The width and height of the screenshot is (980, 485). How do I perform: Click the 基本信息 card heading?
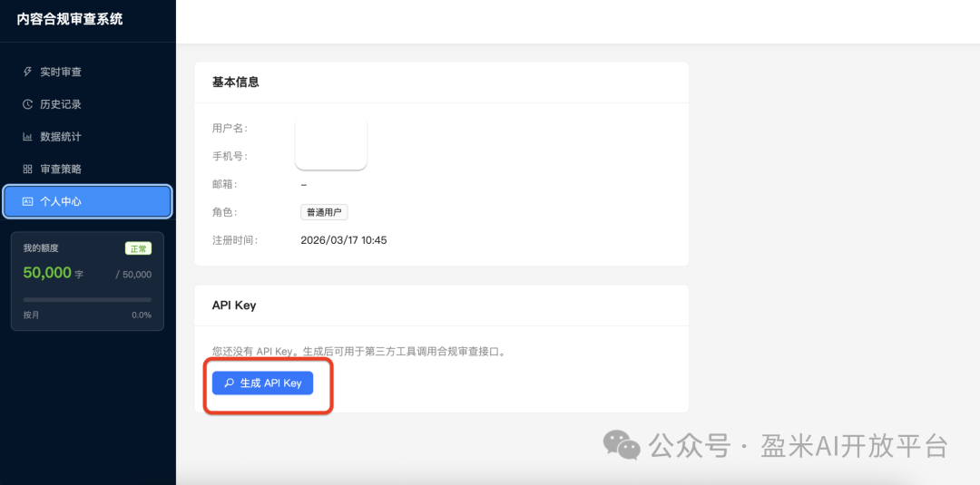click(x=236, y=82)
